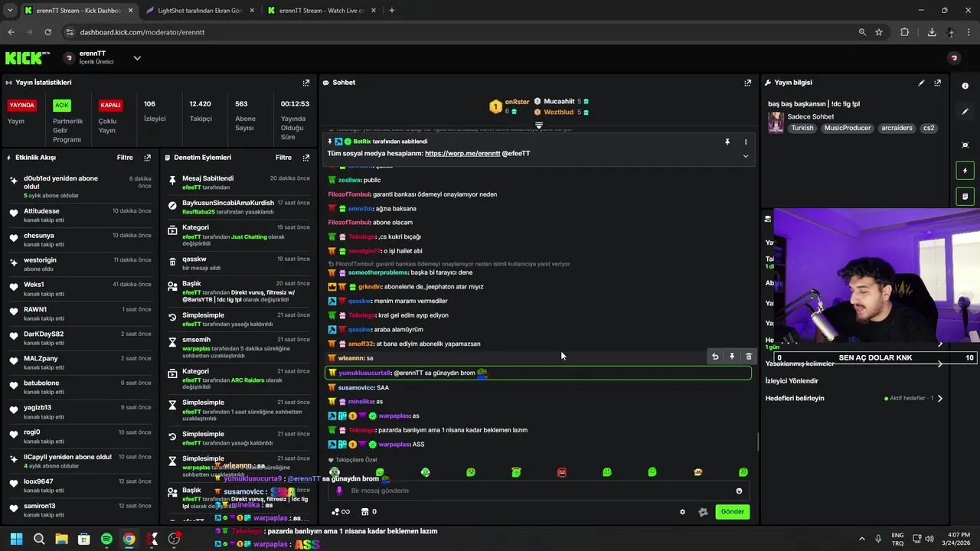Open the worp.me/erenntt link
Viewport: 980px width, 551px height.
[462, 154]
